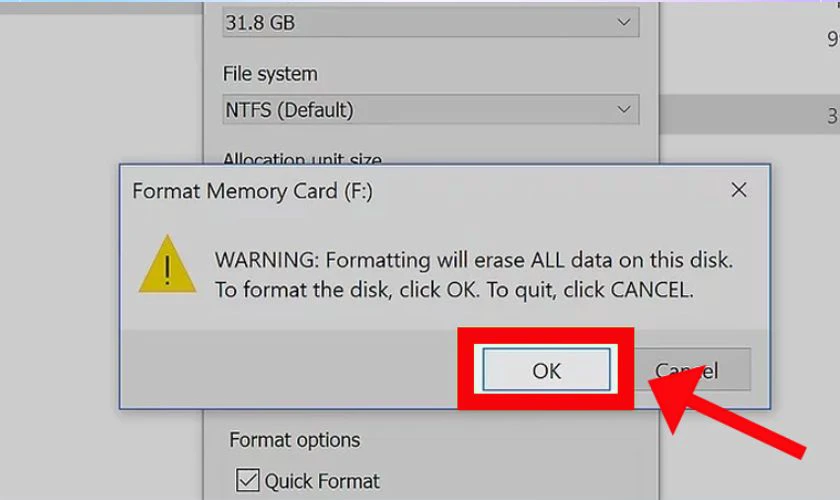Expand the NTFS (Default) file system dropdown
This screenshot has width=840, height=500.
tap(431, 110)
